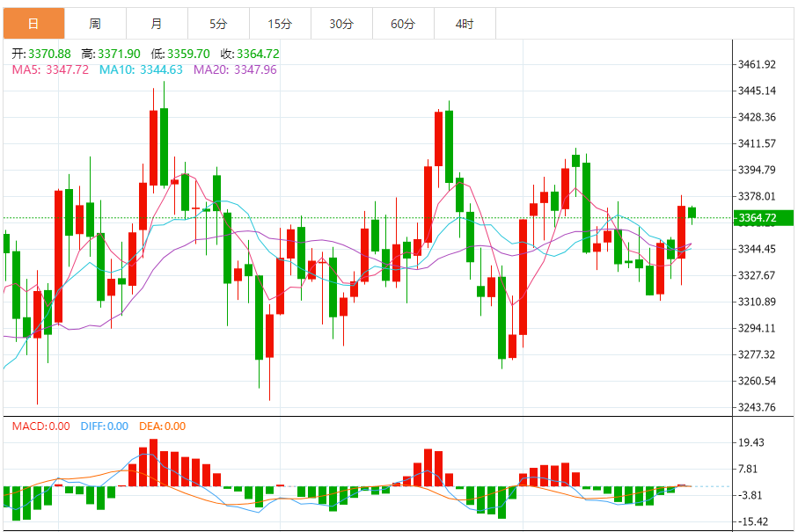Click the MA20 indicator label
This screenshot has height=532, width=798.
[235, 69]
